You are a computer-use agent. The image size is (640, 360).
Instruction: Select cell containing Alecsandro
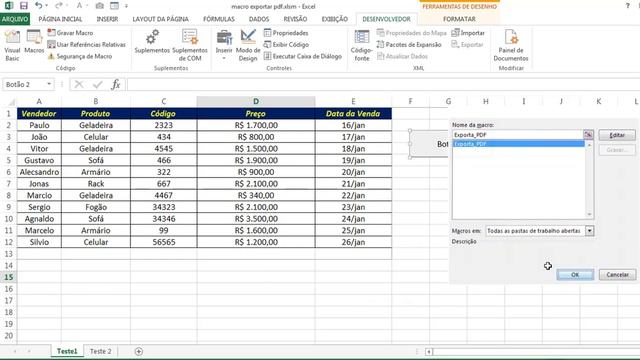click(39, 172)
